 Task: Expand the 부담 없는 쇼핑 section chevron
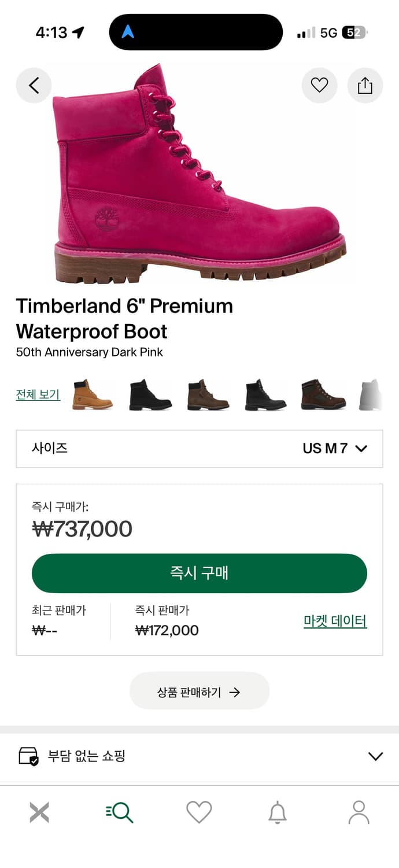pyautogui.click(x=375, y=756)
